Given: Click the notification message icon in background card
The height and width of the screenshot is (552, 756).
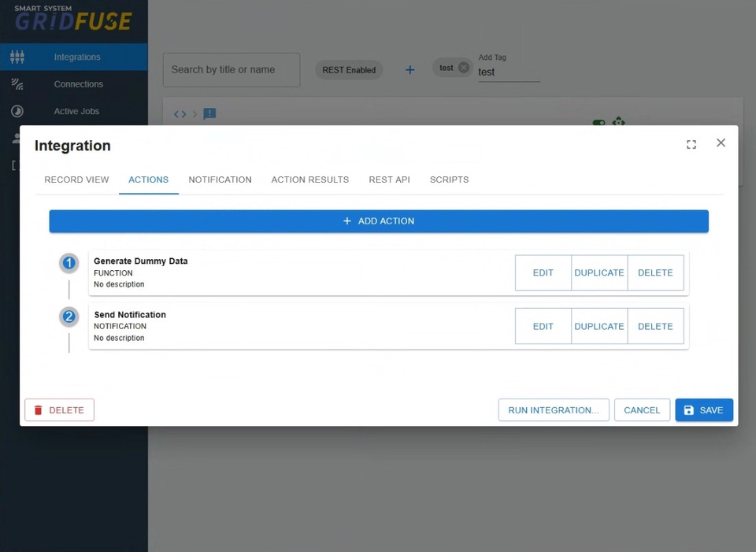Looking at the screenshot, I should tap(209, 113).
